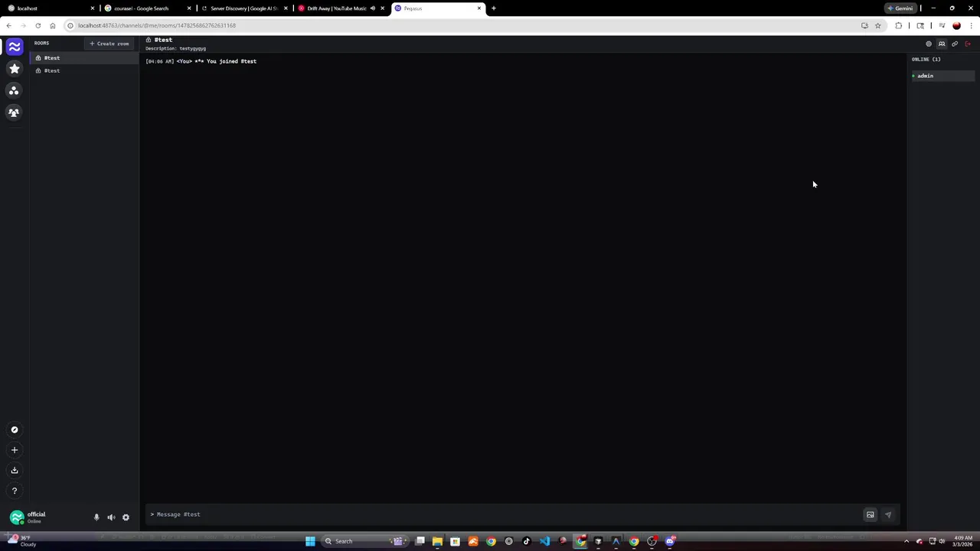The image size is (980, 551).
Task: Open the taskbar clock and date
Action: click(x=963, y=541)
